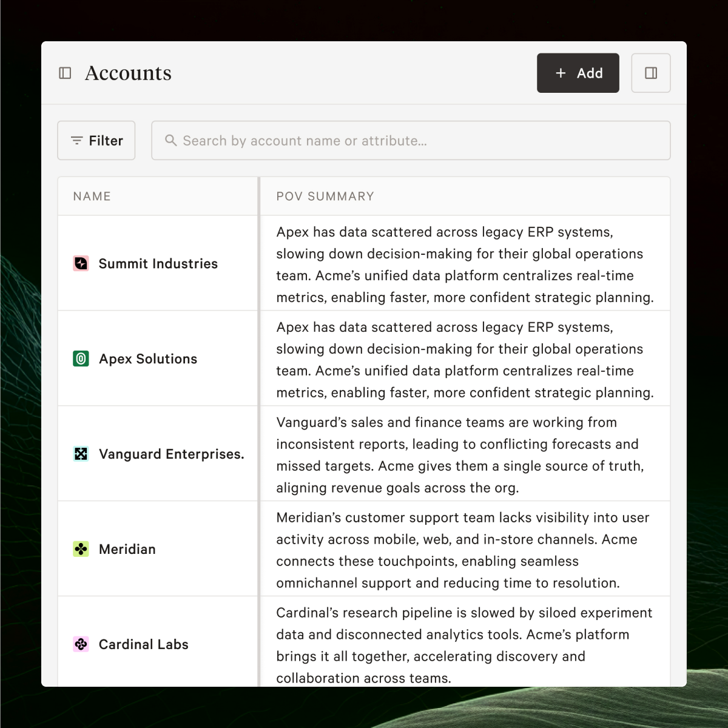Click the Accounts page title
This screenshot has width=728, height=728.
point(128,73)
